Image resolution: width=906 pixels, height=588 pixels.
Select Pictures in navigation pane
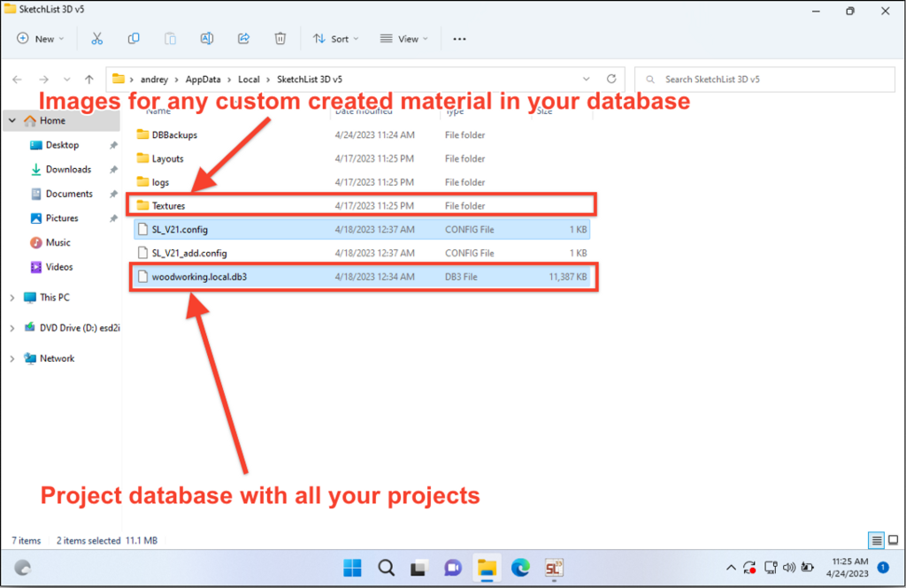coord(63,218)
